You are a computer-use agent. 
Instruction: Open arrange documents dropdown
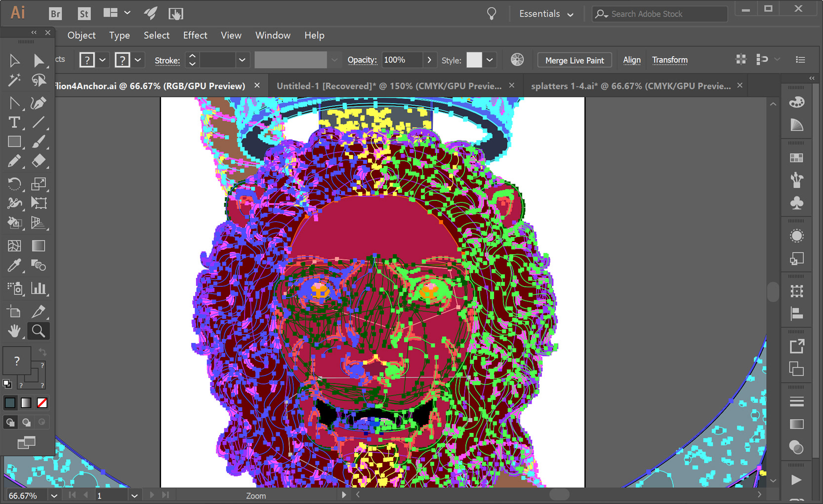117,13
